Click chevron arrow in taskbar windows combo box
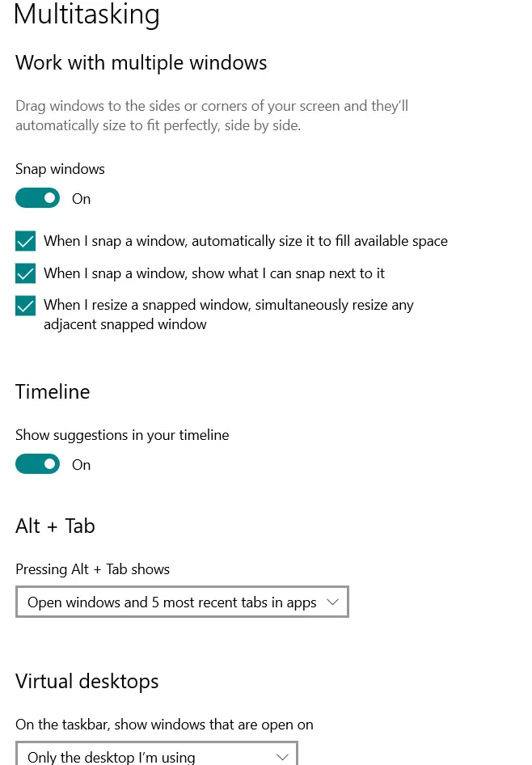532x765 pixels. 282,757
